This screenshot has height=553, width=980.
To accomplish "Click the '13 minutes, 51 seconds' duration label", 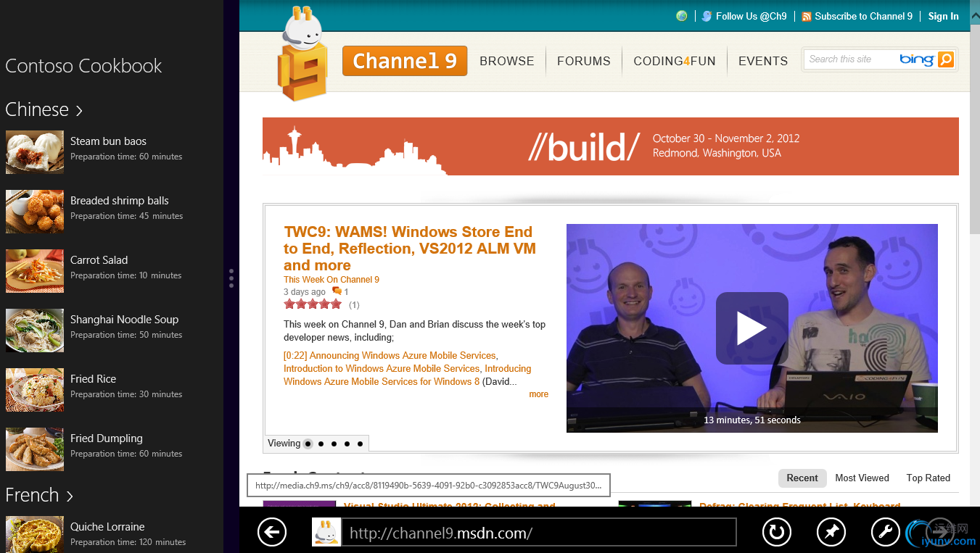I will pos(752,420).
